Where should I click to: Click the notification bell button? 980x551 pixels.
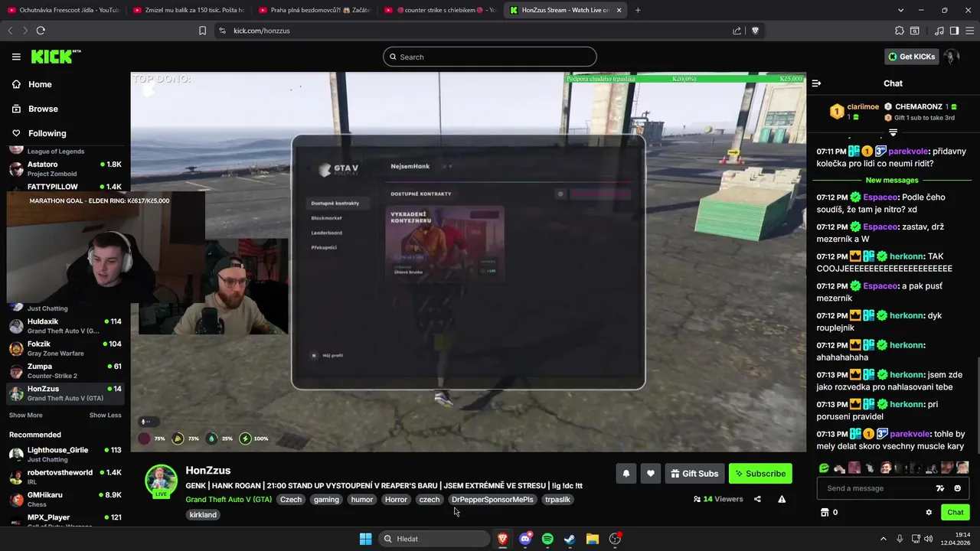[x=626, y=474]
